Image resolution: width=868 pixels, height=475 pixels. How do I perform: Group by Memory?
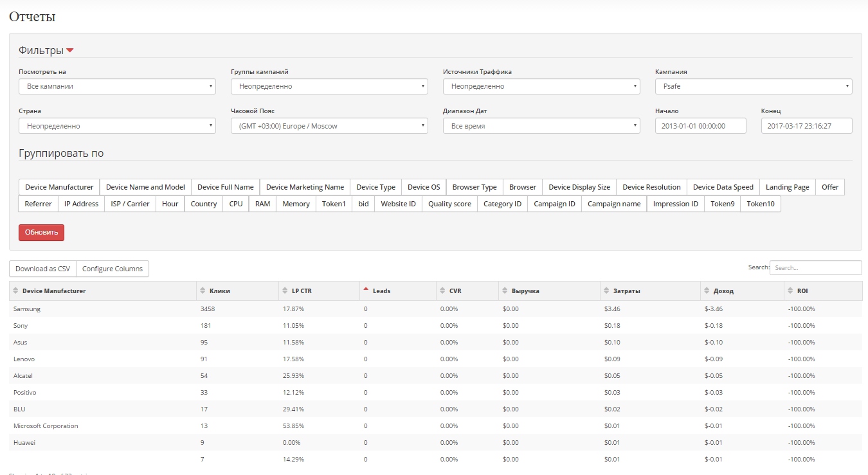296,204
